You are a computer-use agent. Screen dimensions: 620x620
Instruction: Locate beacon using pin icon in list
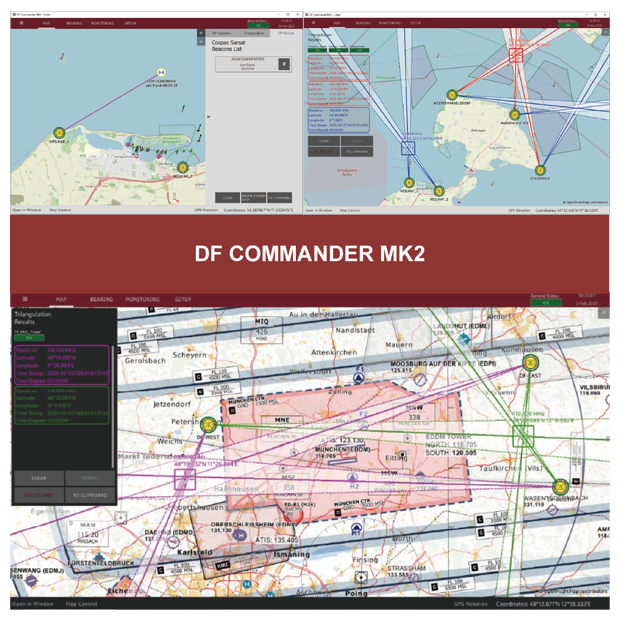tap(283, 64)
